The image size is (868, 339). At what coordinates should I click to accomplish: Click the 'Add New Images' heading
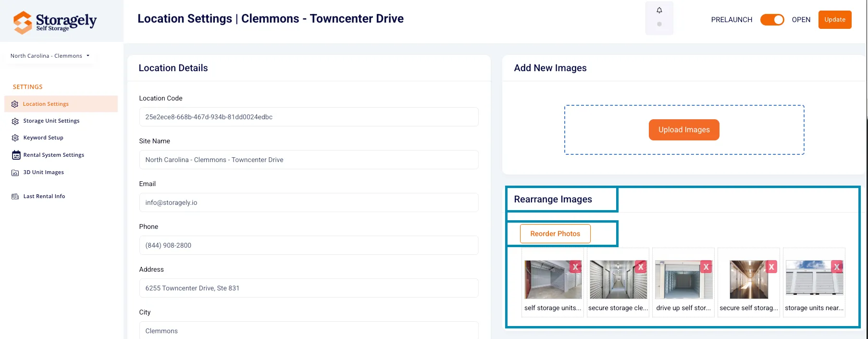tap(550, 68)
